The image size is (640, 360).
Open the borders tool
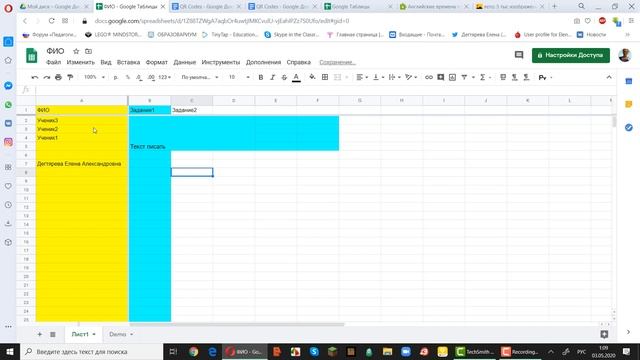(x=325, y=77)
